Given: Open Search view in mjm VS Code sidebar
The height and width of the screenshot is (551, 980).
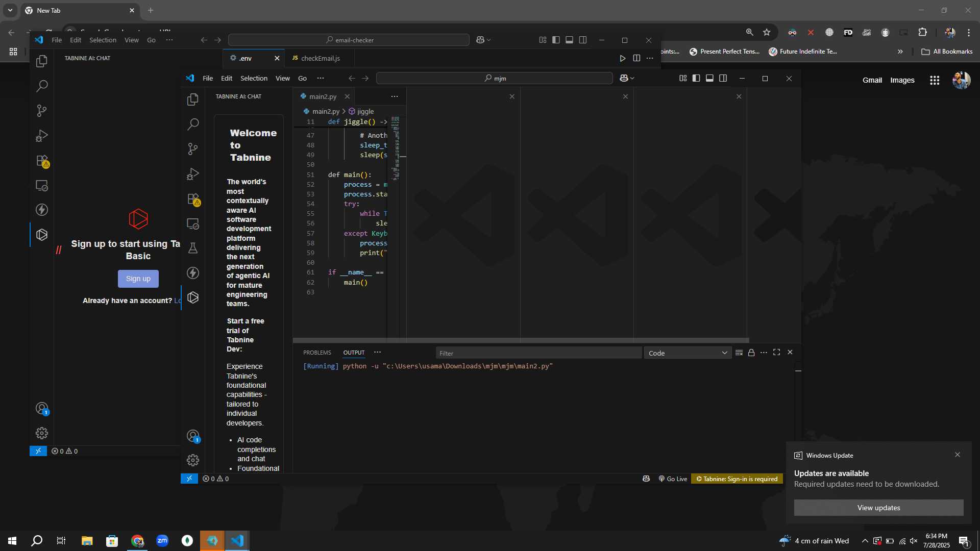Looking at the screenshot, I should coord(193,124).
